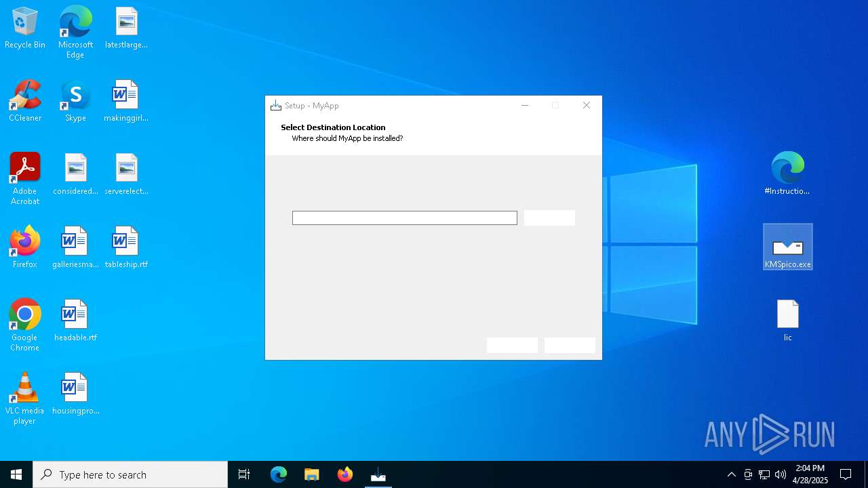This screenshot has width=868, height=488.
Task: Select the Adobe Acrobat desktop shortcut
Action: click(x=25, y=179)
